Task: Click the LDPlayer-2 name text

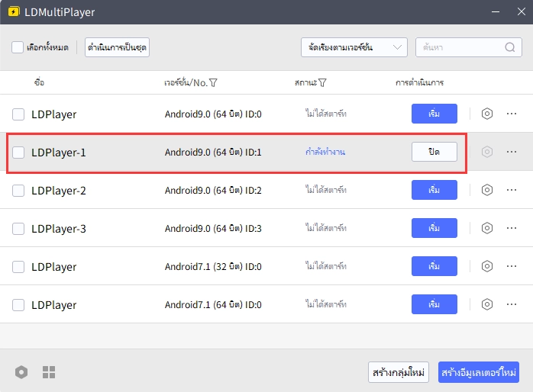Action: click(x=59, y=191)
